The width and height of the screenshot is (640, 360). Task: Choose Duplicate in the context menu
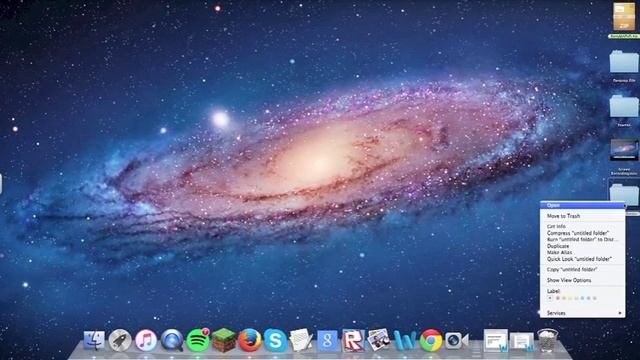[582, 246]
